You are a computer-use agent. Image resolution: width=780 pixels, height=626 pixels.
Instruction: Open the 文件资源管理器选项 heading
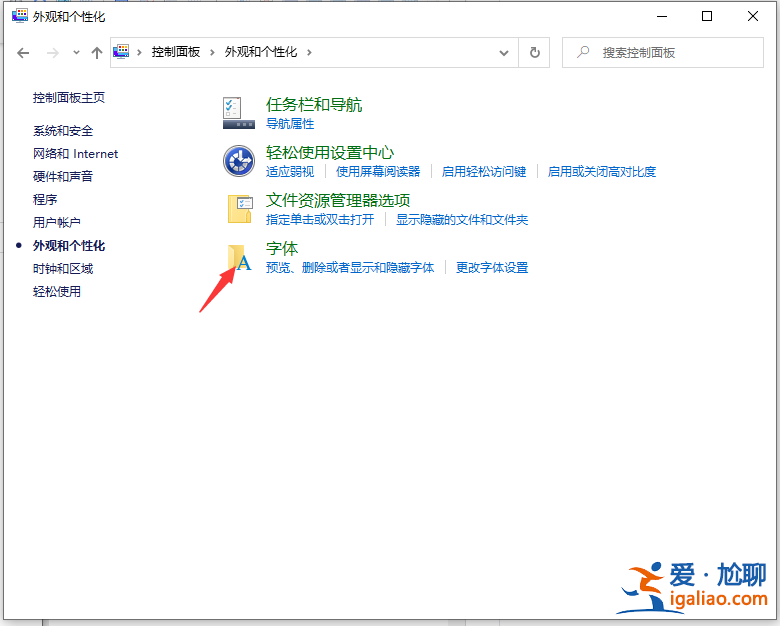338,201
